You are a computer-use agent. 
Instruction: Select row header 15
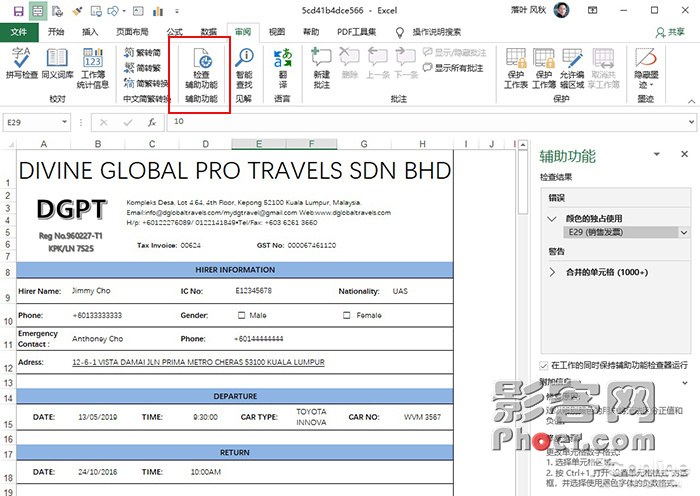coord(8,417)
